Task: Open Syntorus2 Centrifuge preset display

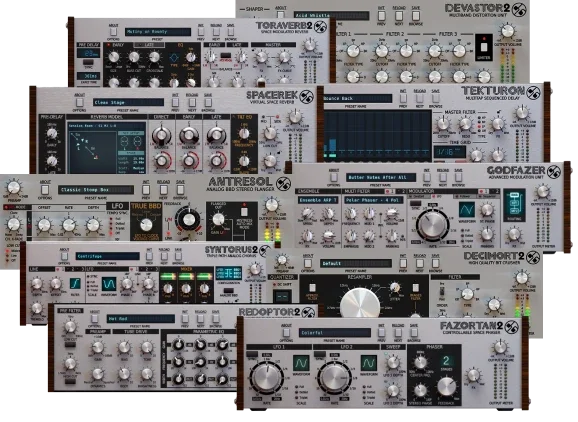Action: coord(108,256)
